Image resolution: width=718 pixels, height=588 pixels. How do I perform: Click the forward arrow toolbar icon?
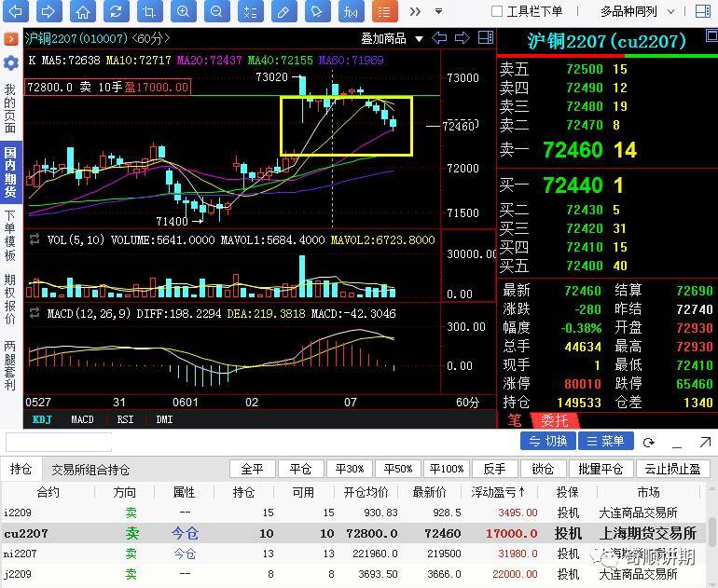49,11
